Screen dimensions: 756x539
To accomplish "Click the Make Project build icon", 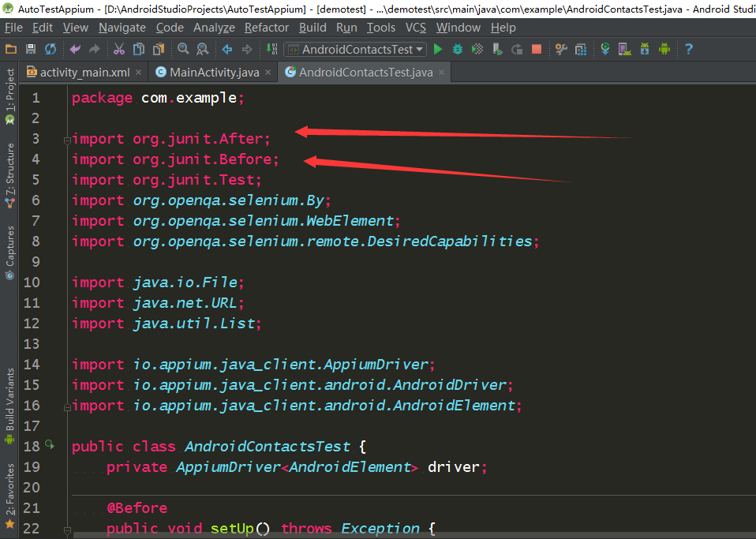I will (x=272, y=49).
